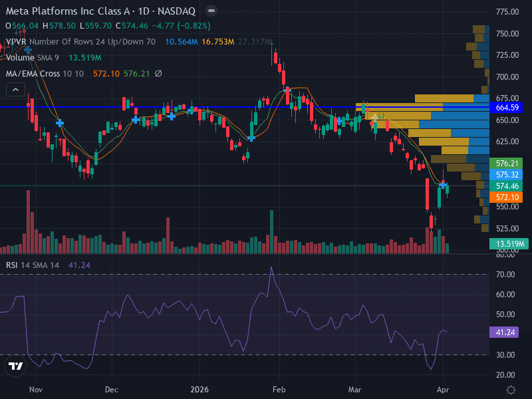Click the orange 572.10 MA legend value
The width and height of the screenshot is (532, 399).
[x=106, y=74]
